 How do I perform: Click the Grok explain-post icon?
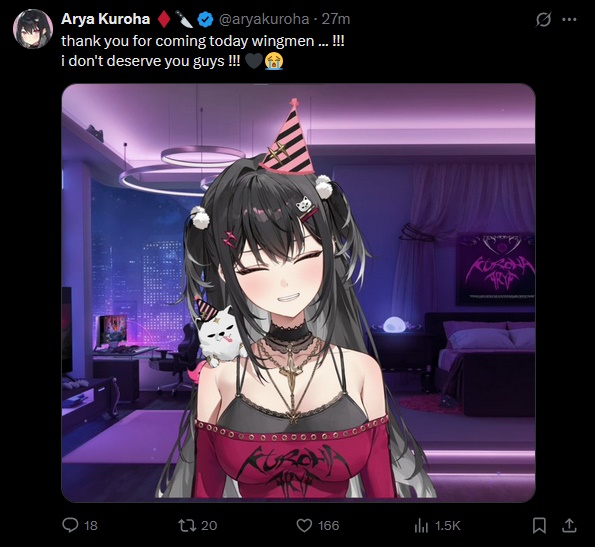pos(543,19)
